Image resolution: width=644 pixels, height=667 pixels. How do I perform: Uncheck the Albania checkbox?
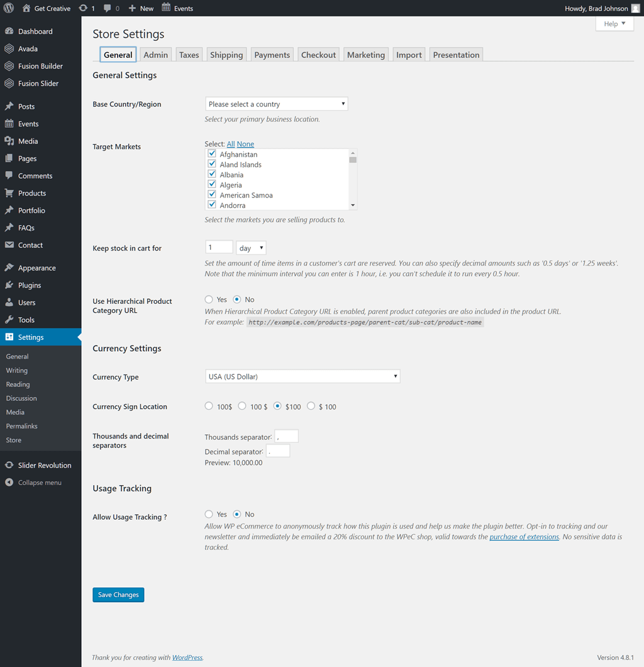212,174
